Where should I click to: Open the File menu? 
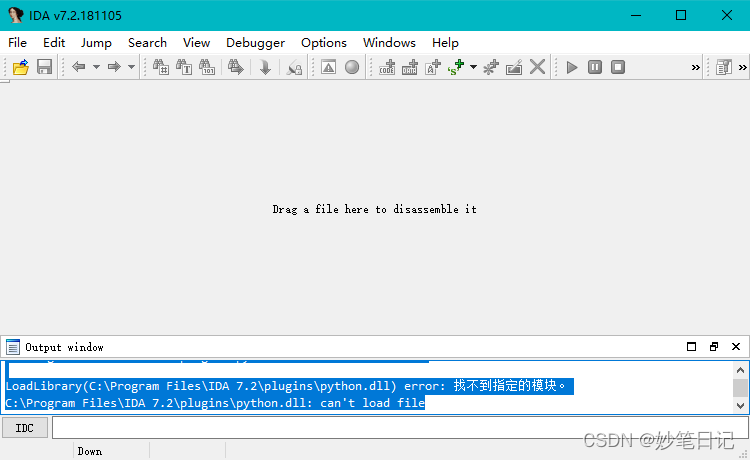(x=17, y=43)
